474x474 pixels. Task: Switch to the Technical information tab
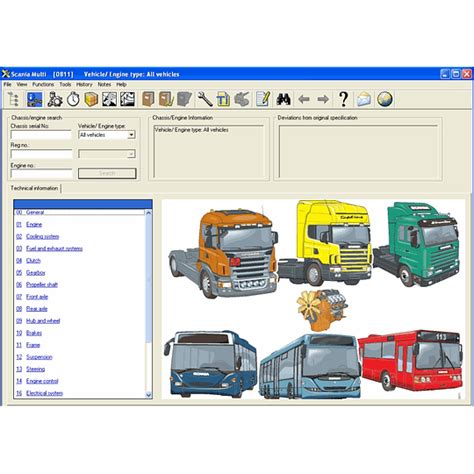[34, 188]
